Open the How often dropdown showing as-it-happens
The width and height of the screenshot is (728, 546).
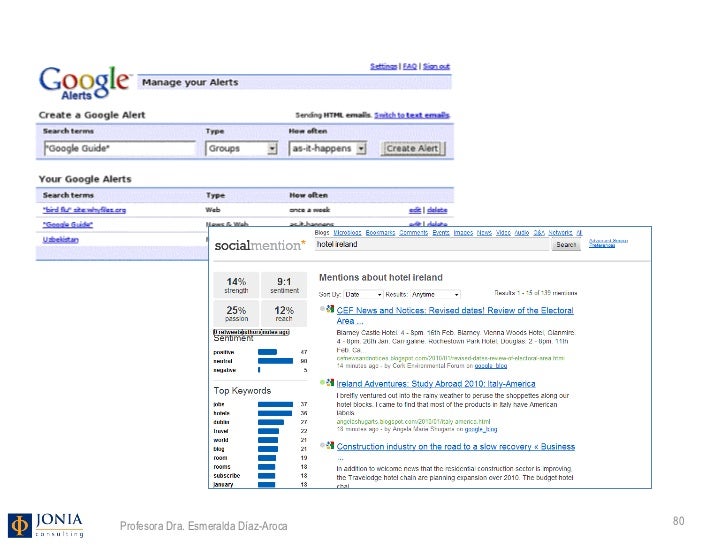(x=328, y=149)
